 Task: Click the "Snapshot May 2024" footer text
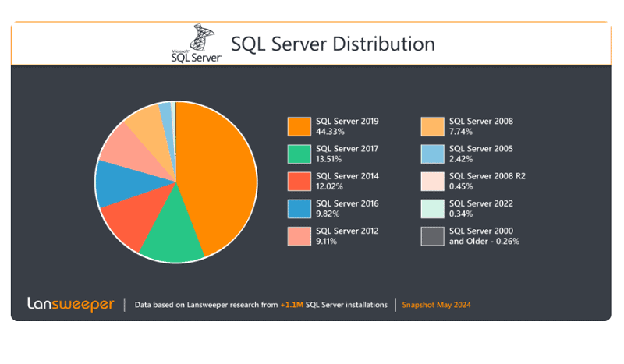(436, 305)
